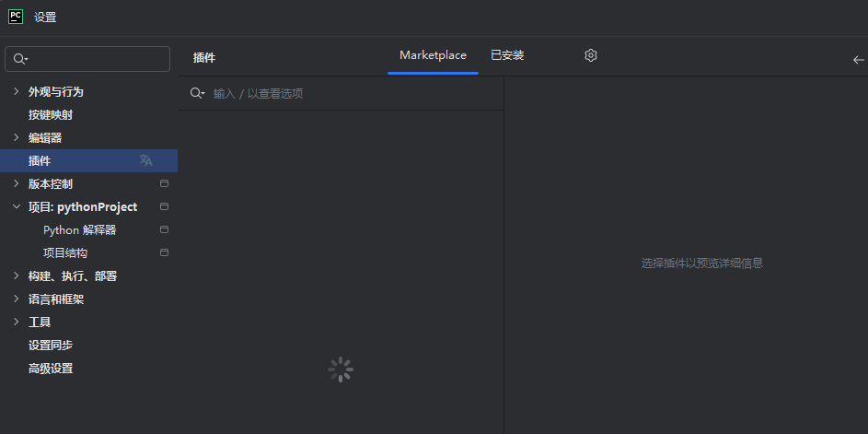
Task: Expand the 外观与行为 tree node
Action: pos(16,91)
